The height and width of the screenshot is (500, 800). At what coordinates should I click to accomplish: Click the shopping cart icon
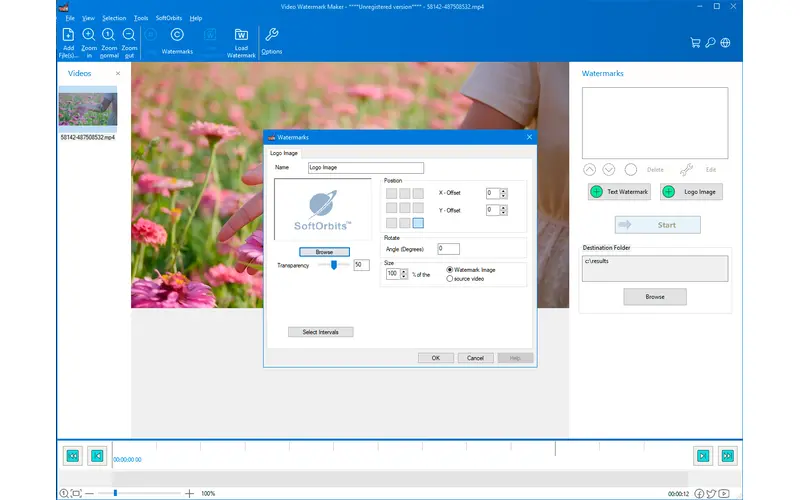coord(695,43)
